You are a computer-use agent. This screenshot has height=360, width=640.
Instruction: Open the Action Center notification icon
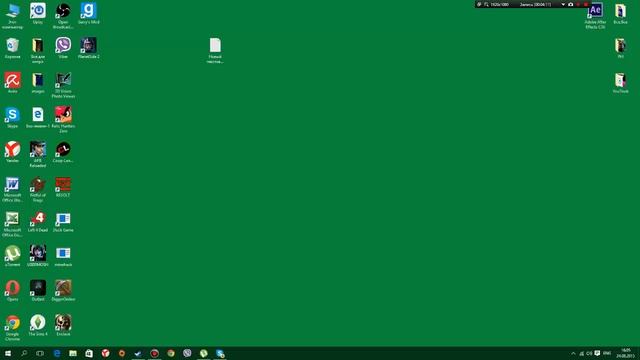point(597,353)
